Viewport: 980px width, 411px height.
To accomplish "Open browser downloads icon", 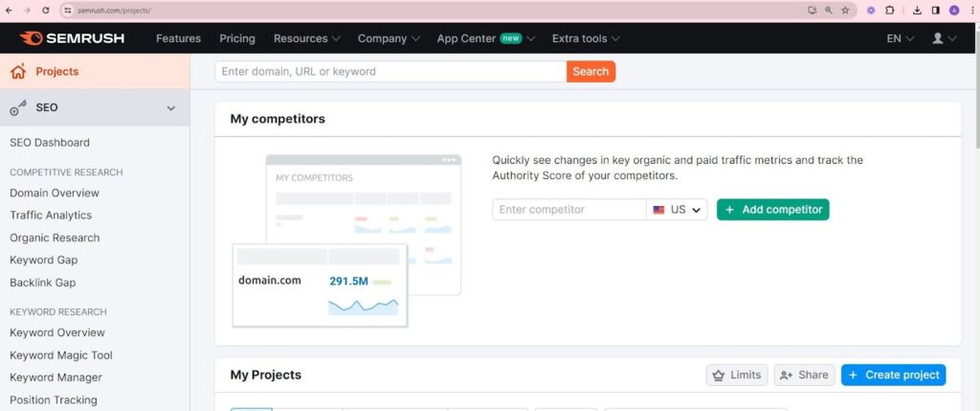I will 918,11.
